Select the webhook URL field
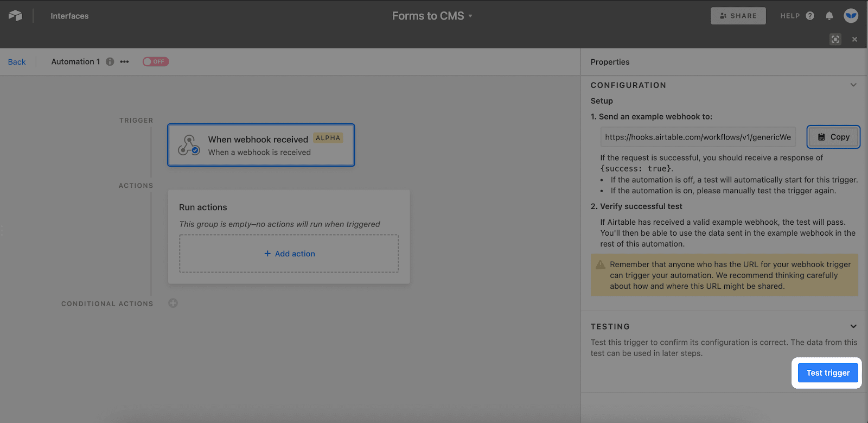The image size is (868, 423). 698,137
